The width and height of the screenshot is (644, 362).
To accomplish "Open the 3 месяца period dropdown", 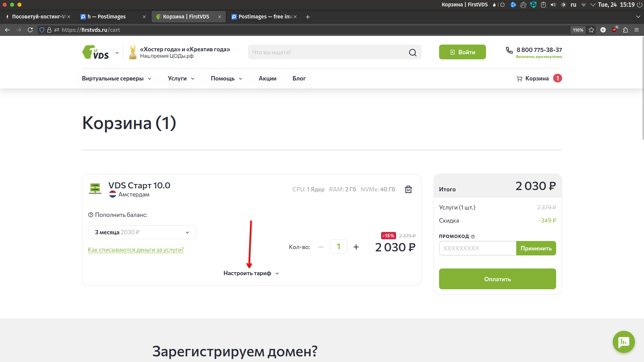I will coord(142,232).
